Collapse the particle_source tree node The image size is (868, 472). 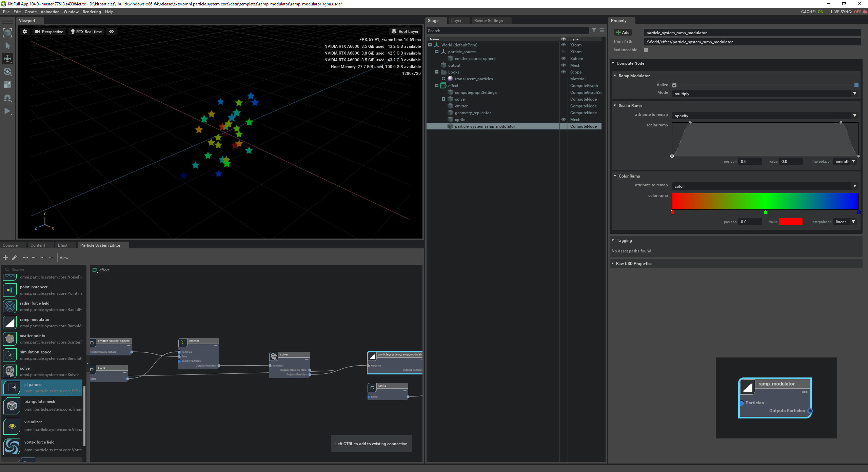(x=437, y=52)
